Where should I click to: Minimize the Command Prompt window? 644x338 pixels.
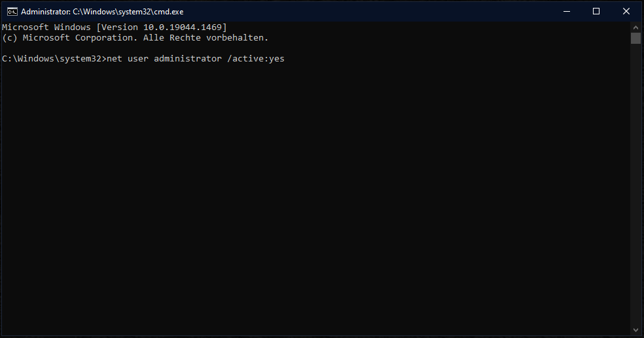coord(565,11)
